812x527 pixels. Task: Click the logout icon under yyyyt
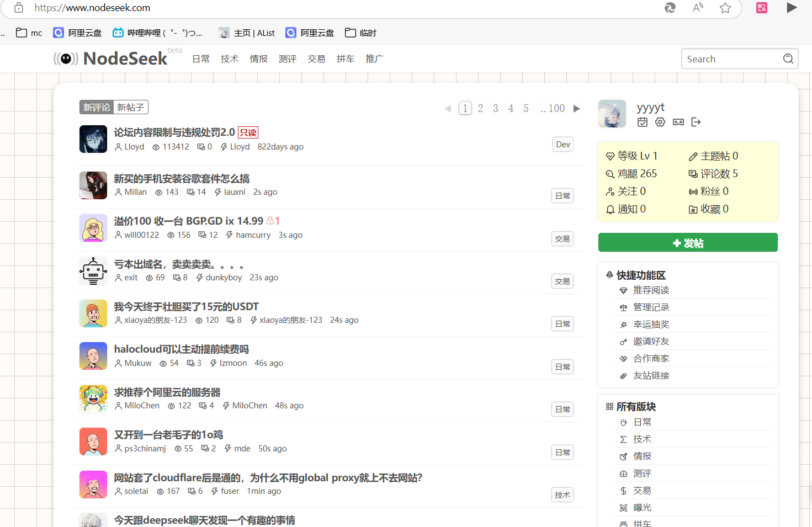point(696,122)
